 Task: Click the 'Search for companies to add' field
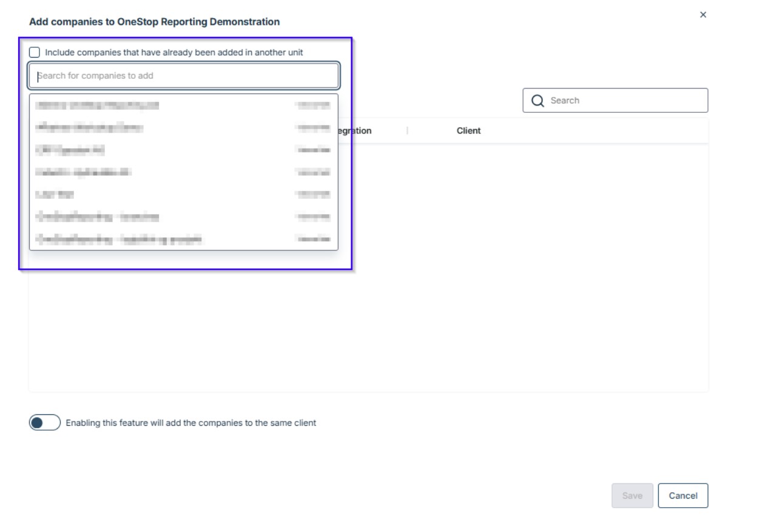coord(183,76)
